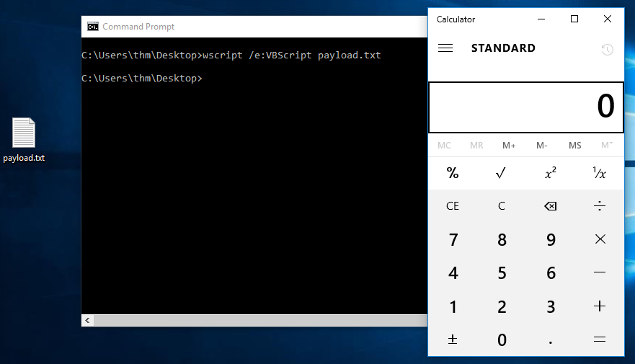Close the Calculator window
Screen dimensions: 635x364
click(608, 19)
